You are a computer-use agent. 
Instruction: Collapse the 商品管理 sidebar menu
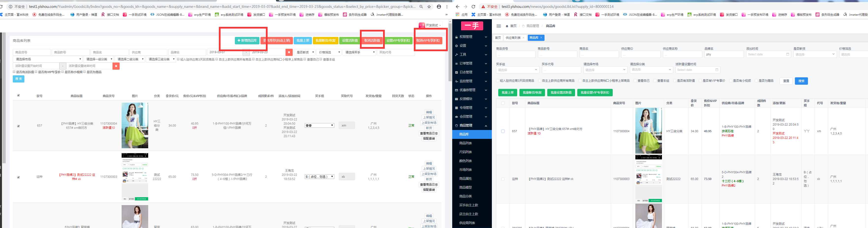coord(472,125)
